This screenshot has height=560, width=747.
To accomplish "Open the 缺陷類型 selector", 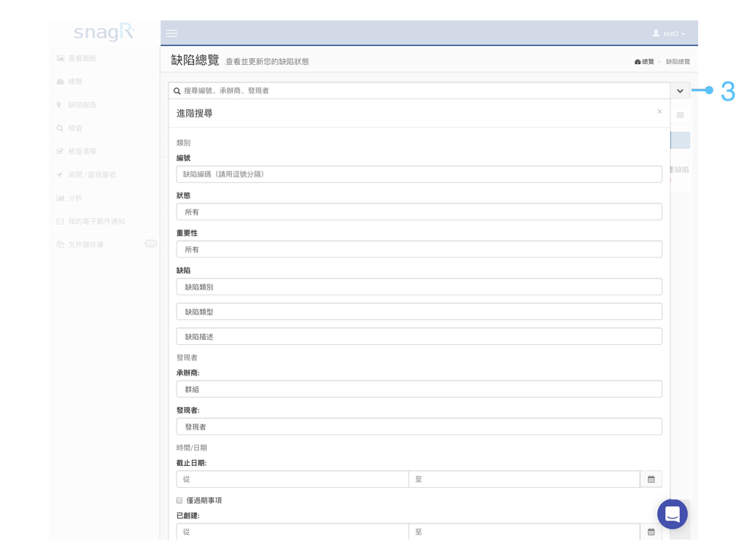I will coord(419,312).
